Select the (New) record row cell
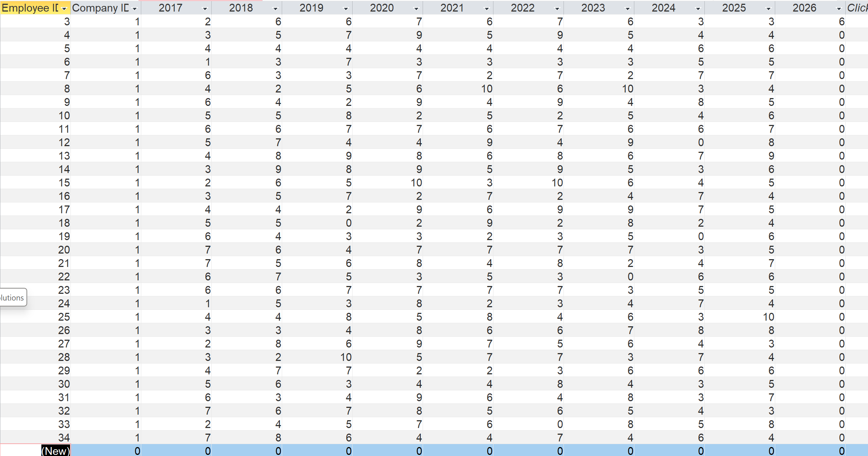Screen dimensions: 868x456 (x=55, y=451)
